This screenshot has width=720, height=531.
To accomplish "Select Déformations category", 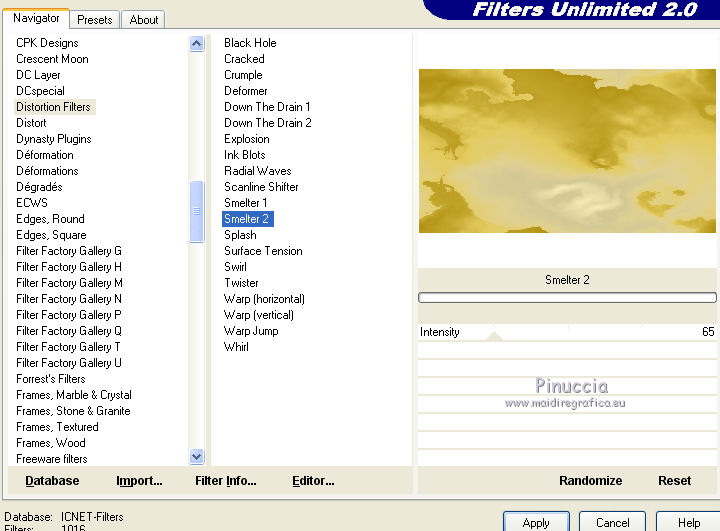I will coord(47,171).
